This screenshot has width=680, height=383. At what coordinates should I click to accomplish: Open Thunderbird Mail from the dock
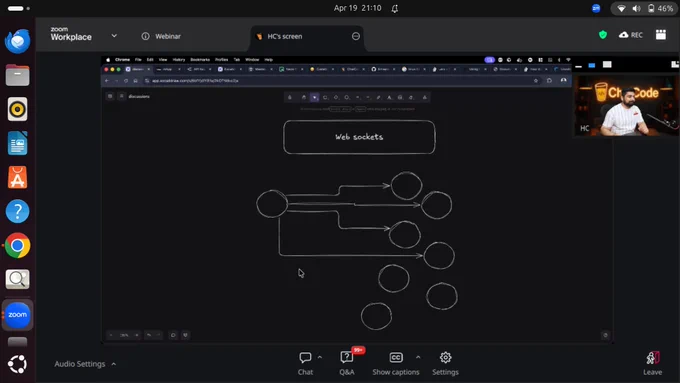point(17,41)
